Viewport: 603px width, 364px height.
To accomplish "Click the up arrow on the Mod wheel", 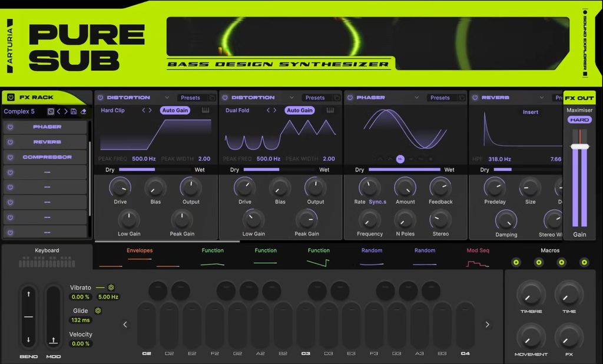I will tap(54, 340).
